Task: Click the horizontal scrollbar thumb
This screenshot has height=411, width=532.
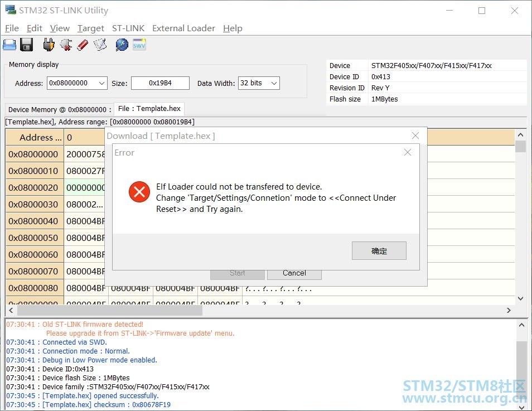Action: pos(110,310)
